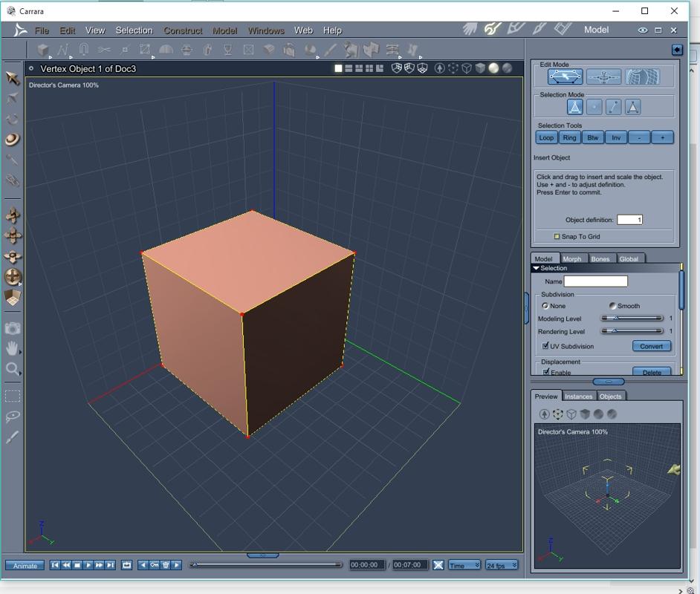The image size is (700, 594).
Task: Select the Smooth subdivision radio button
Action: tap(613, 306)
